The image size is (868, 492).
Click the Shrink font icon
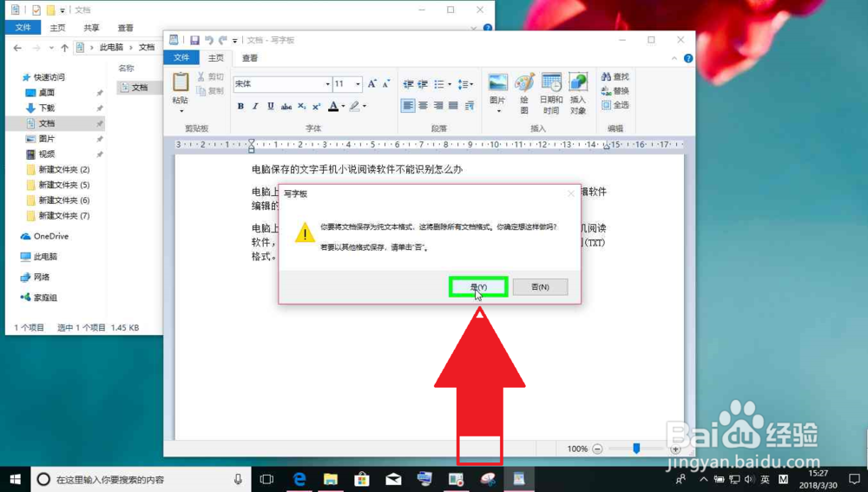coord(386,83)
